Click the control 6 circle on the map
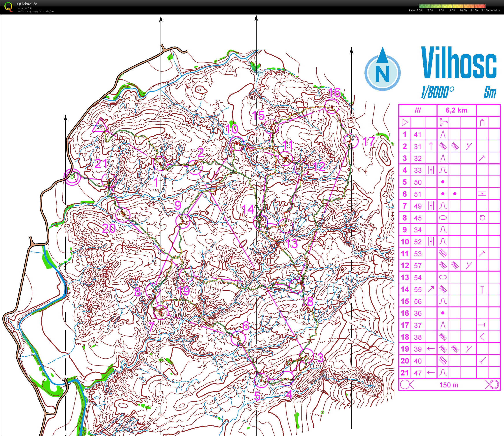504x436 pixels. (x=238, y=338)
